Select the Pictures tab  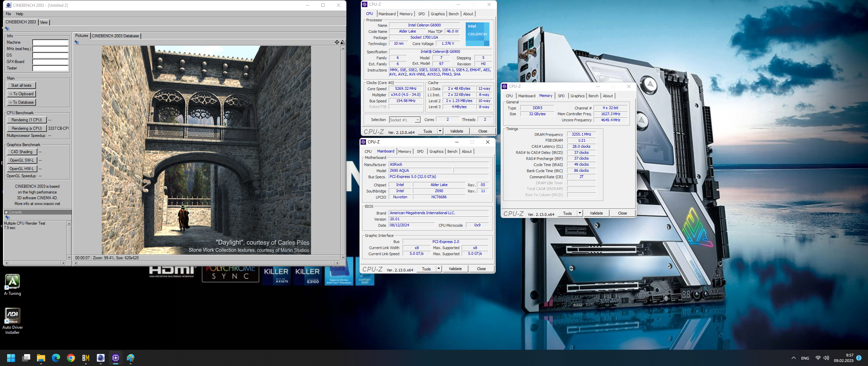(x=81, y=36)
